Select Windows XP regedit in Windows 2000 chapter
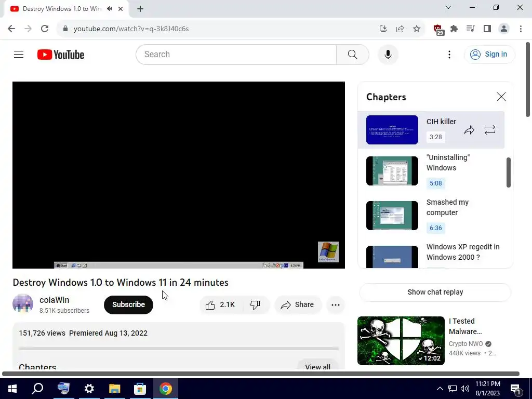 (431, 256)
